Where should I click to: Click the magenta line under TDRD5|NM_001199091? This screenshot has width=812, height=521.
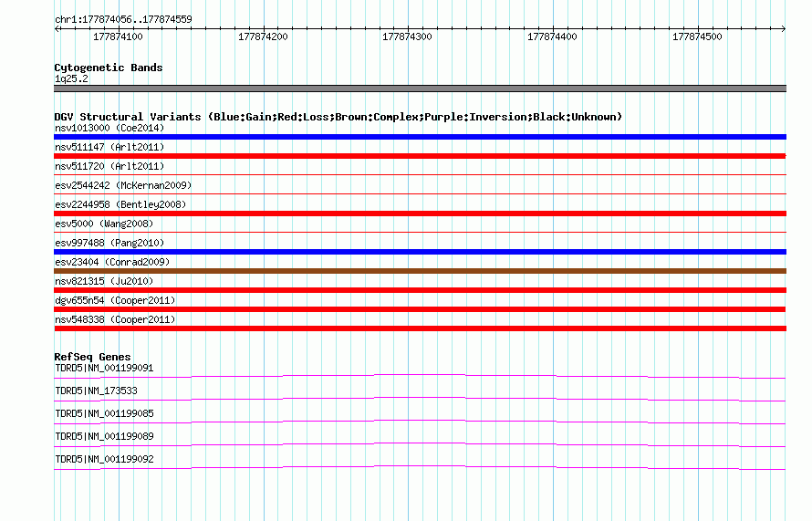click(420, 376)
